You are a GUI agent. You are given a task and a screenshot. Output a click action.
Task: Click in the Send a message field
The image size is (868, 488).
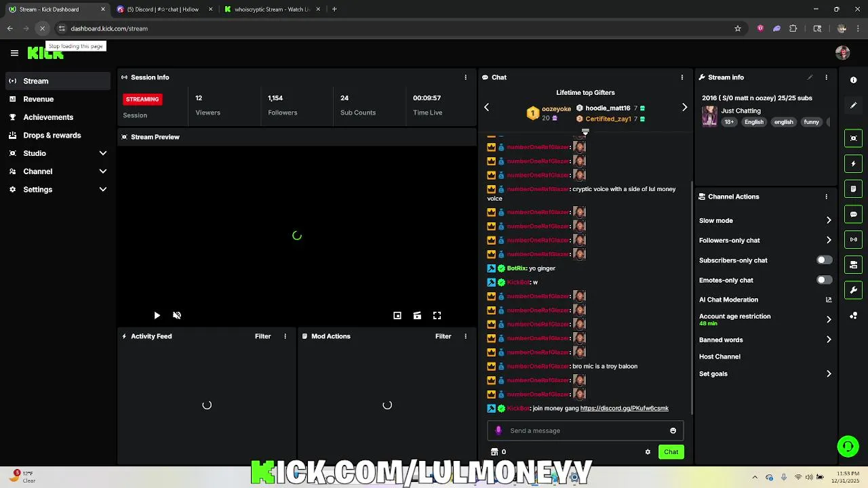coord(587,430)
